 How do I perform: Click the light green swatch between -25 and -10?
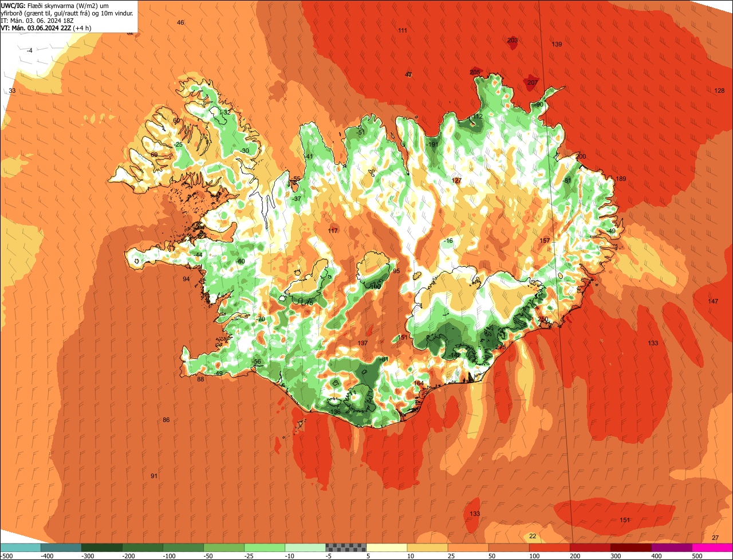264,547
